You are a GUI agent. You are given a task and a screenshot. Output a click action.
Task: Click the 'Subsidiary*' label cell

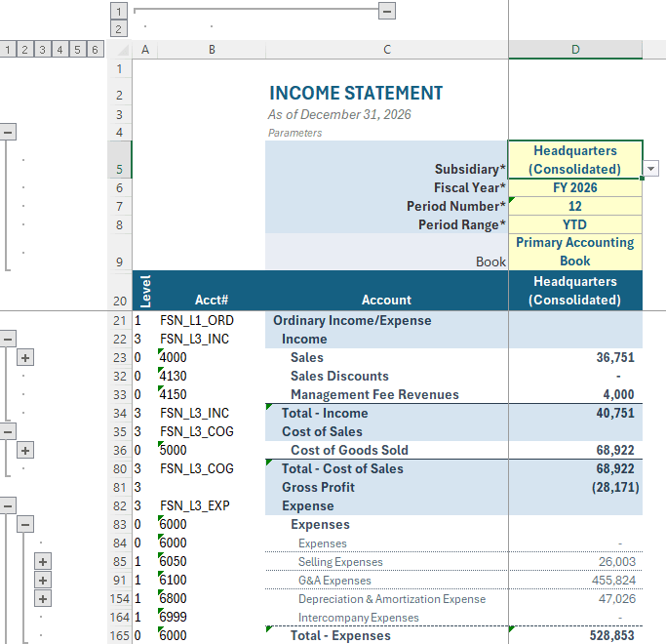(x=387, y=160)
